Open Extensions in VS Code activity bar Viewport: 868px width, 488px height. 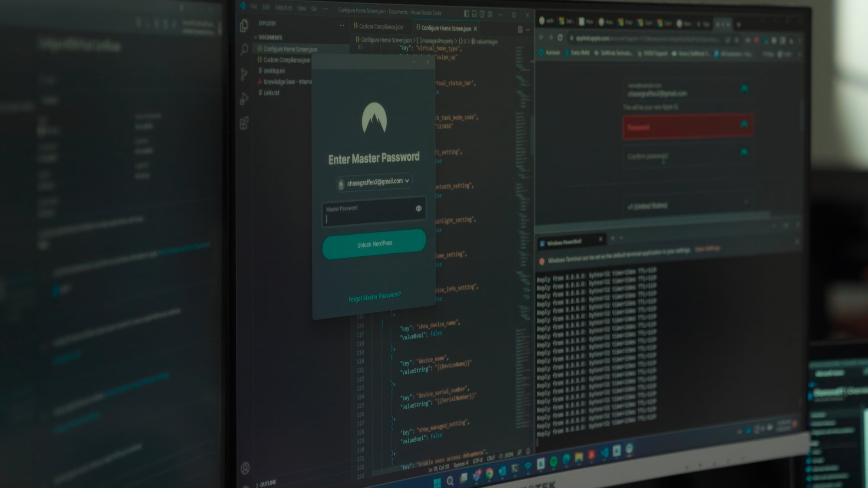click(x=244, y=123)
